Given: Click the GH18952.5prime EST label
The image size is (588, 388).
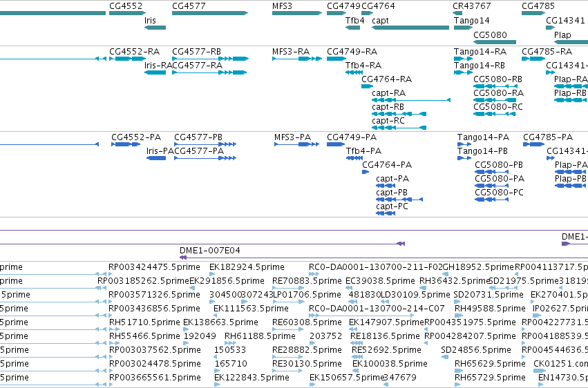Looking at the screenshot, I should click(478, 267).
